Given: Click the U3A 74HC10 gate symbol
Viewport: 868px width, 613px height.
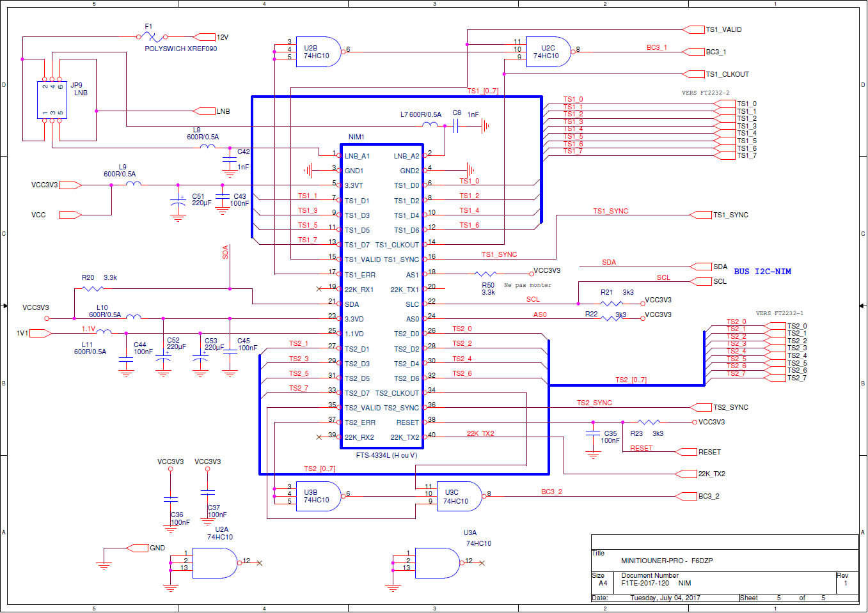Looking at the screenshot, I should click(x=437, y=563).
